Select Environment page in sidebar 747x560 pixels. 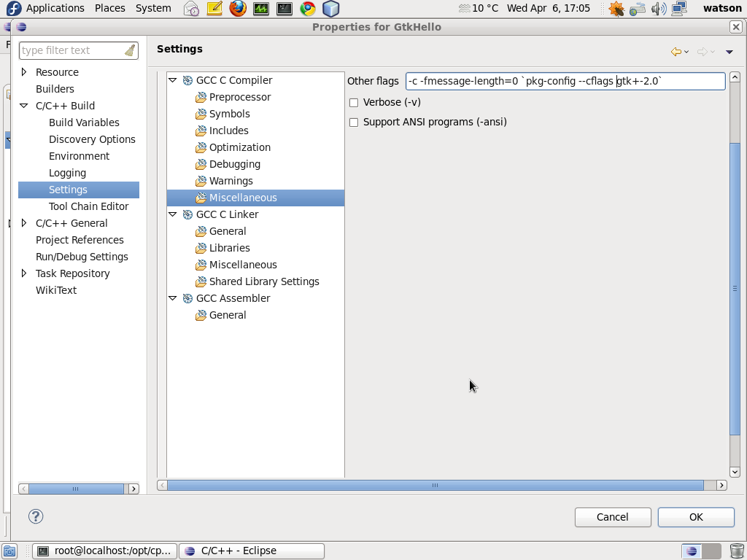click(79, 156)
